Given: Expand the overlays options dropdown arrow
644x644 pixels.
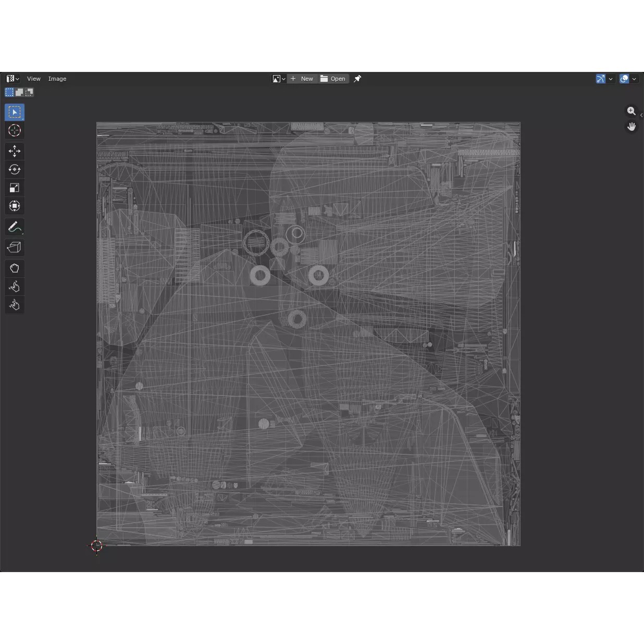Looking at the screenshot, I should [634, 79].
